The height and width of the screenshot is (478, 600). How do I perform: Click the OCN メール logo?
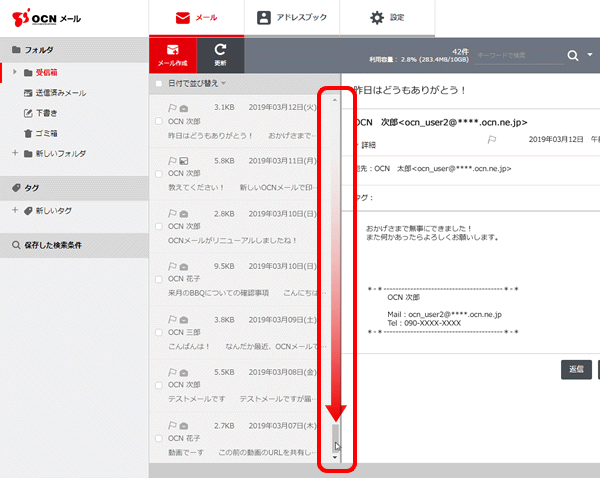coord(46,18)
